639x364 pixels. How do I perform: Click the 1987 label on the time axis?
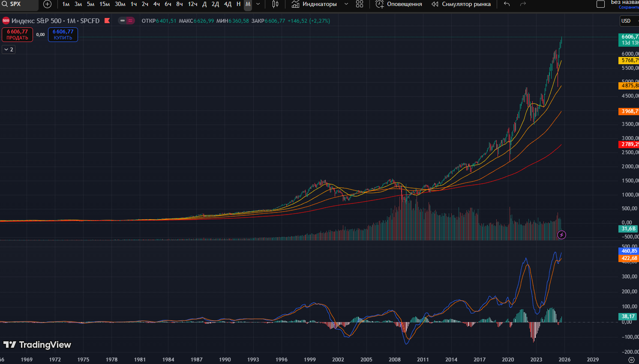197,359
